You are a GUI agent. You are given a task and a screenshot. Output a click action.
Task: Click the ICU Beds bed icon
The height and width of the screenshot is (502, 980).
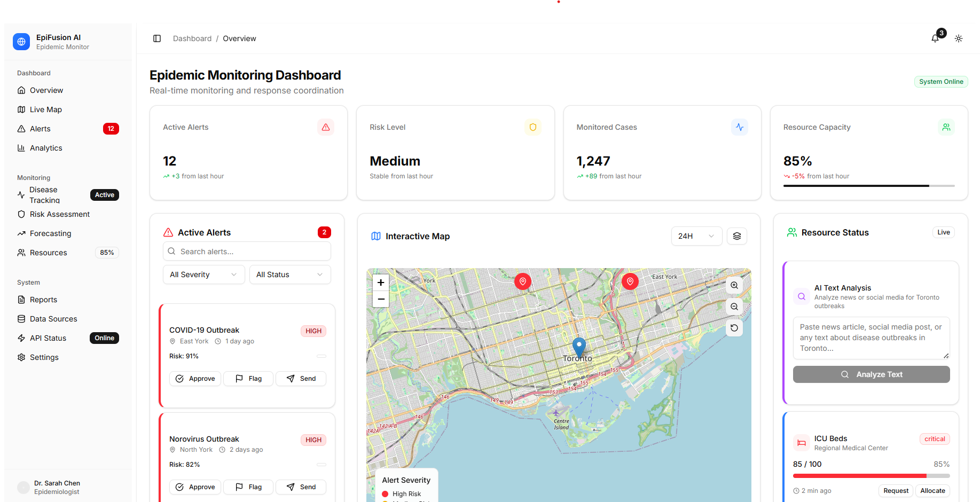[802, 443]
